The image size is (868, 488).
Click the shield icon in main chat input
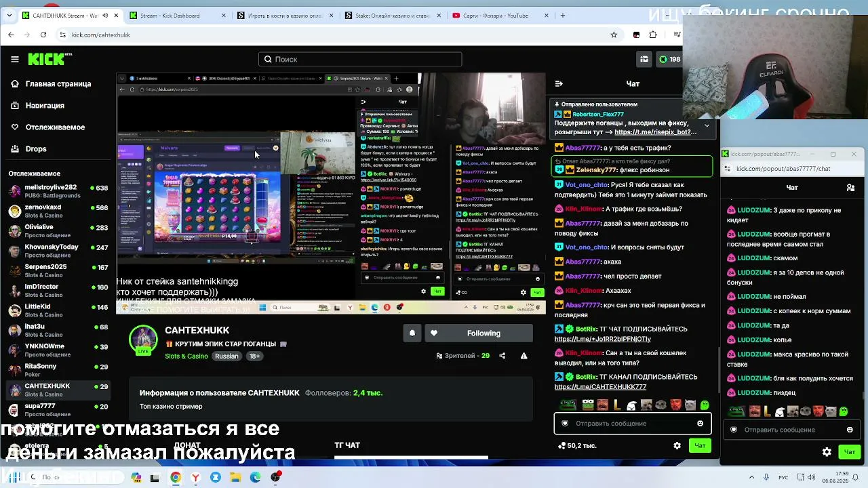565,424
